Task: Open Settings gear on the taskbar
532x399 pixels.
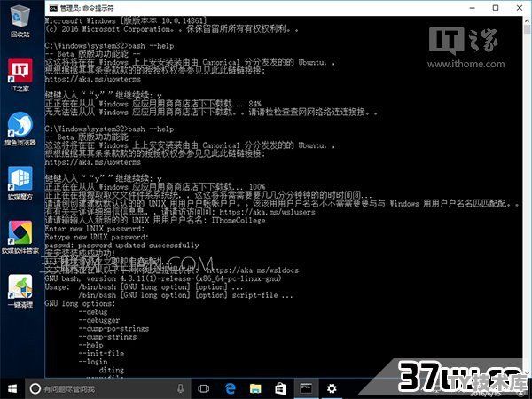Action: [332, 388]
